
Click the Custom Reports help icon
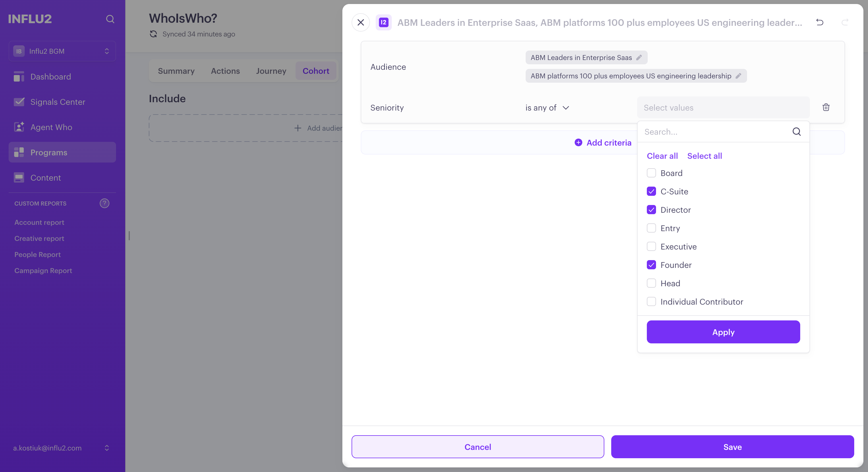click(105, 203)
